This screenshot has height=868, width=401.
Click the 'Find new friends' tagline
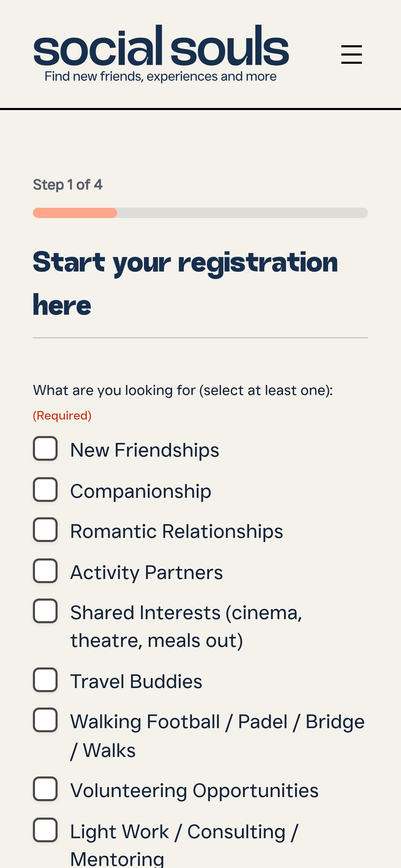(x=160, y=76)
